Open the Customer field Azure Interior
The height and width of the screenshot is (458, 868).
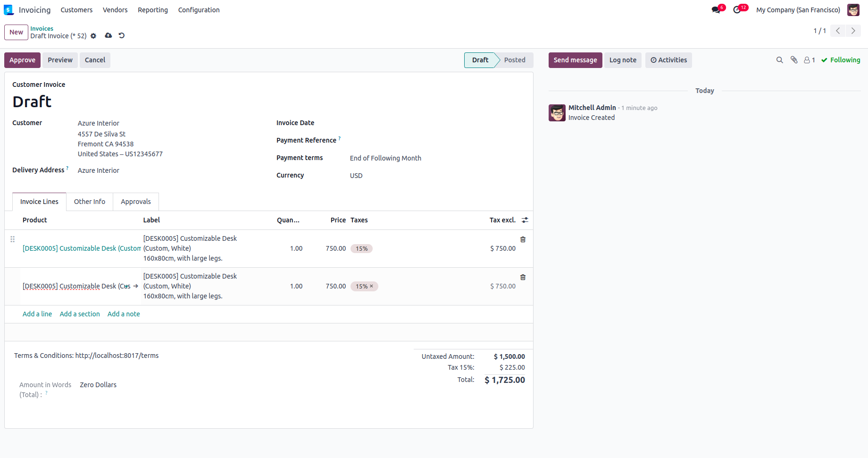tap(99, 123)
